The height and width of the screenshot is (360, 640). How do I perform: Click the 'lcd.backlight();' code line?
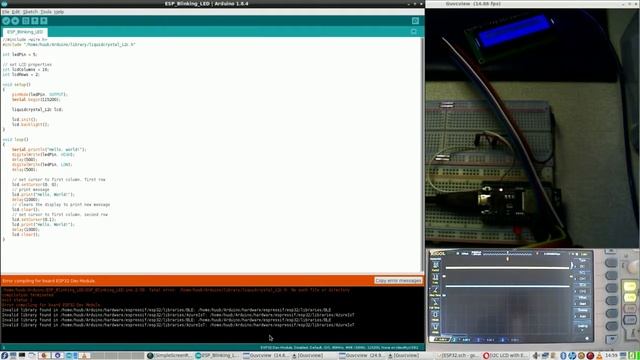pos(30,124)
